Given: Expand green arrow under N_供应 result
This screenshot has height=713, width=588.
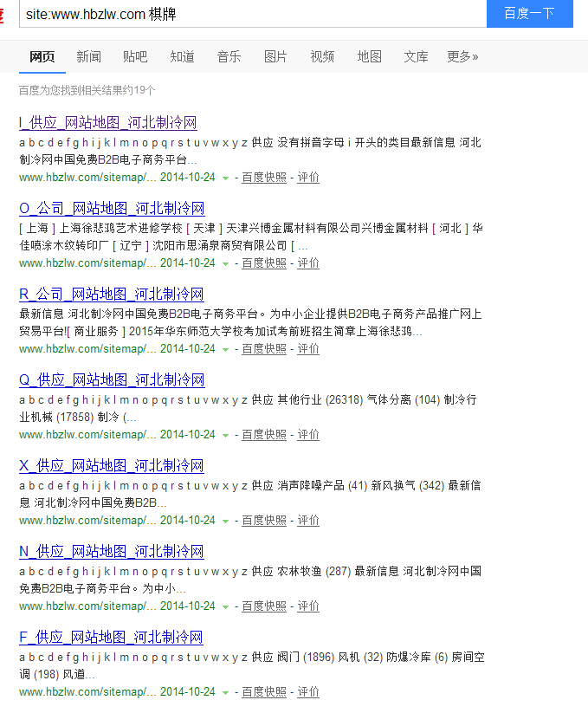Looking at the screenshot, I should pyautogui.click(x=225, y=607).
